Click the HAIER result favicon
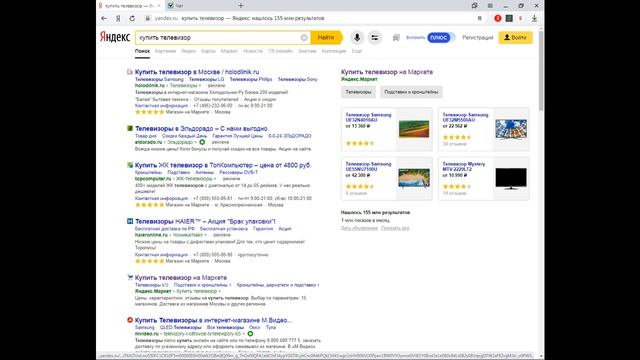This screenshot has width=640, height=360. (130, 221)
